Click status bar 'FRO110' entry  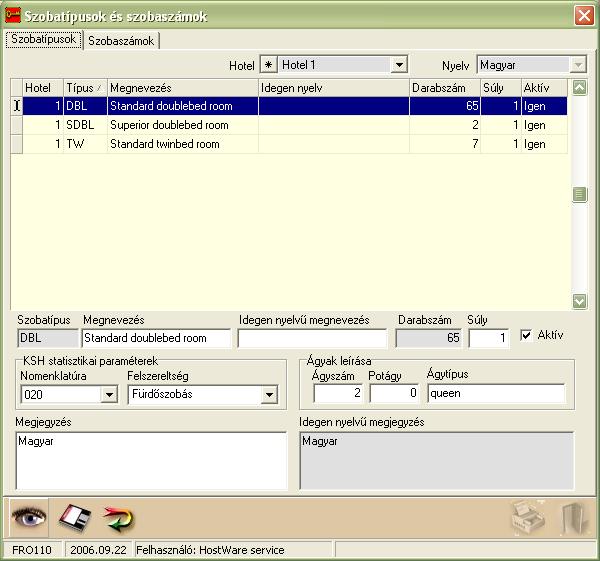tap(32, 550)
